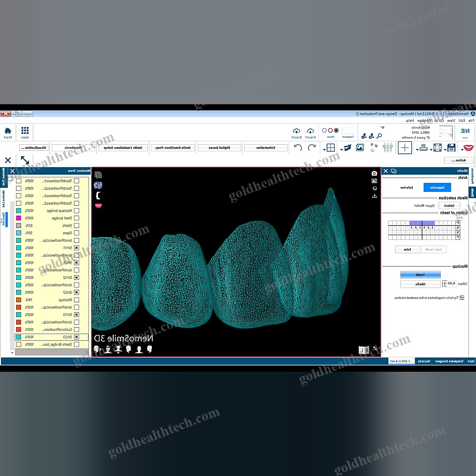Click the fit-to-window frame icon
This screenshot has width=476, height=476.
tap(438, 148)
